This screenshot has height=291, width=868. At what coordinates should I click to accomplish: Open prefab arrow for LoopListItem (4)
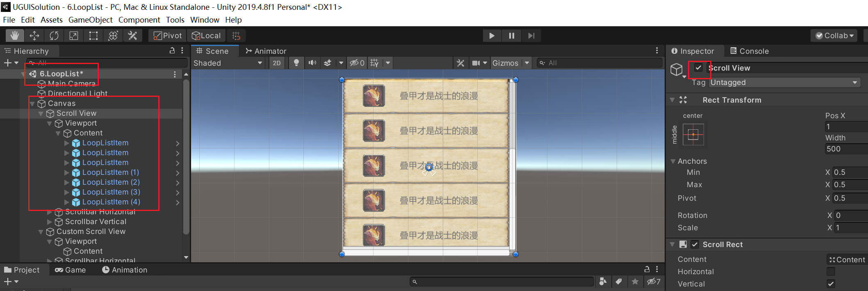tap(178, 202)
